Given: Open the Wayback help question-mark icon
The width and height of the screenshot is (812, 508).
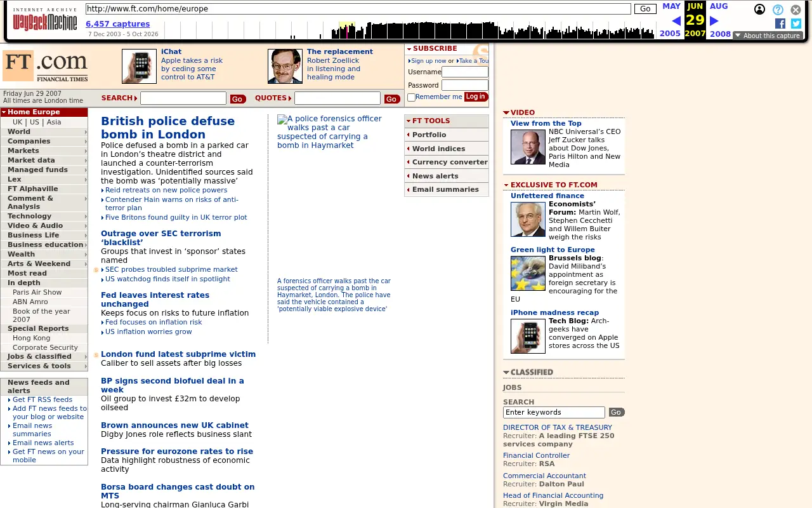Looking at the screenshot, I should tap(778, 10).
